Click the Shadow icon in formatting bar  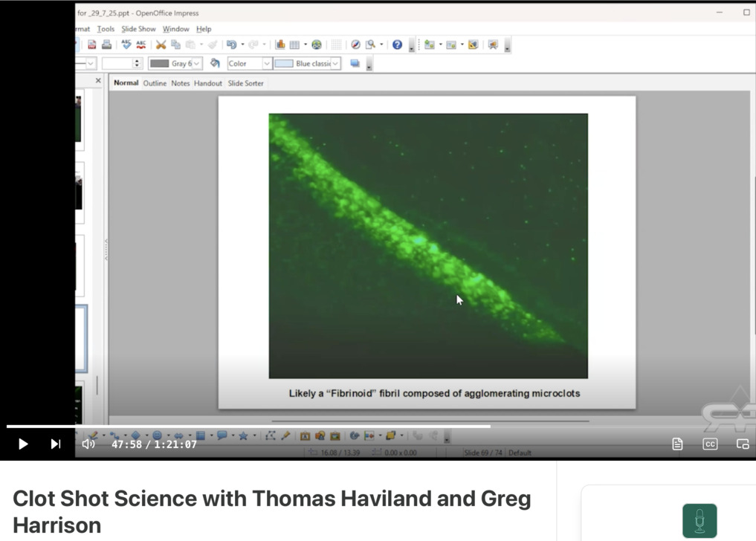click(x=355, y=64)
